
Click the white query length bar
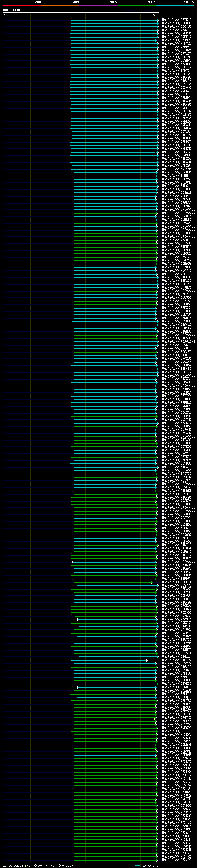tap(81, 13)
